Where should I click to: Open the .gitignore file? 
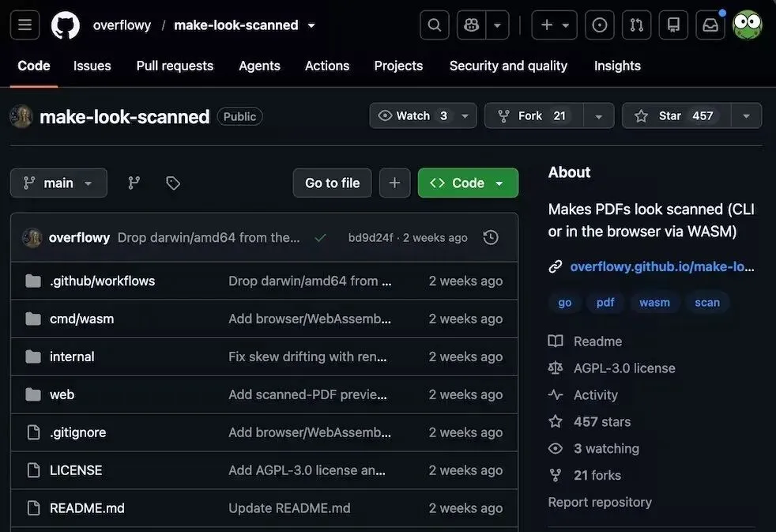pos(77,432)
